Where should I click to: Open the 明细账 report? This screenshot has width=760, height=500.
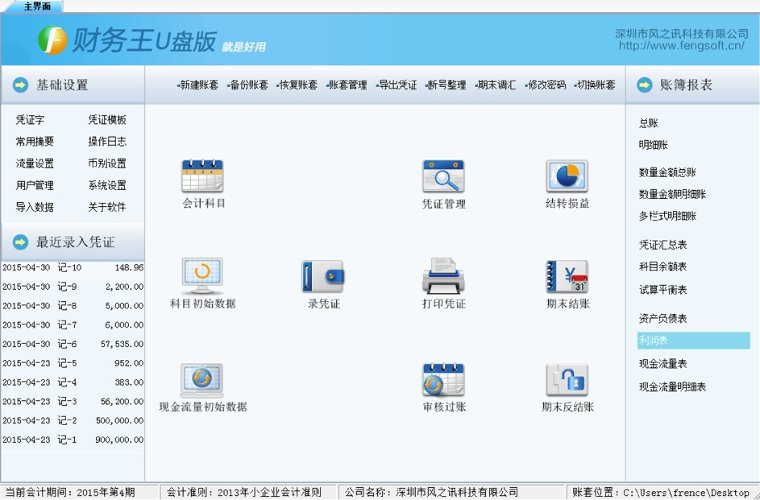pos(653,145)
